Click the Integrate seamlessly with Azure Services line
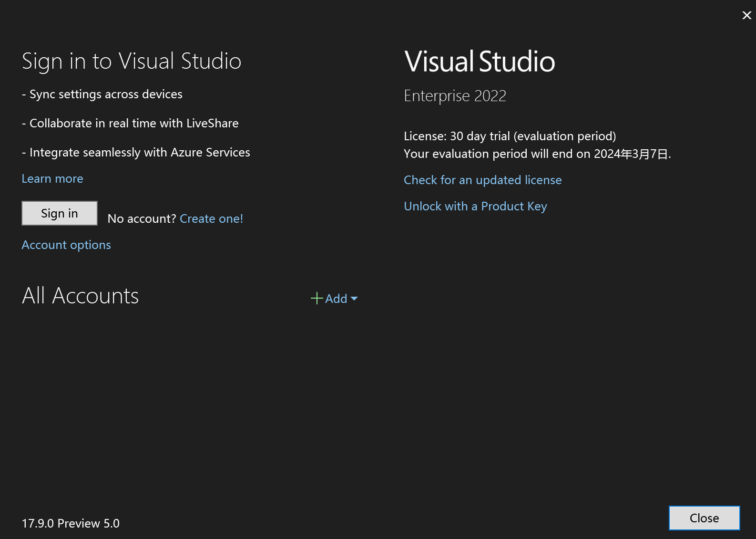This screenshot has width=756, height=539. click(x=136, y=152)
